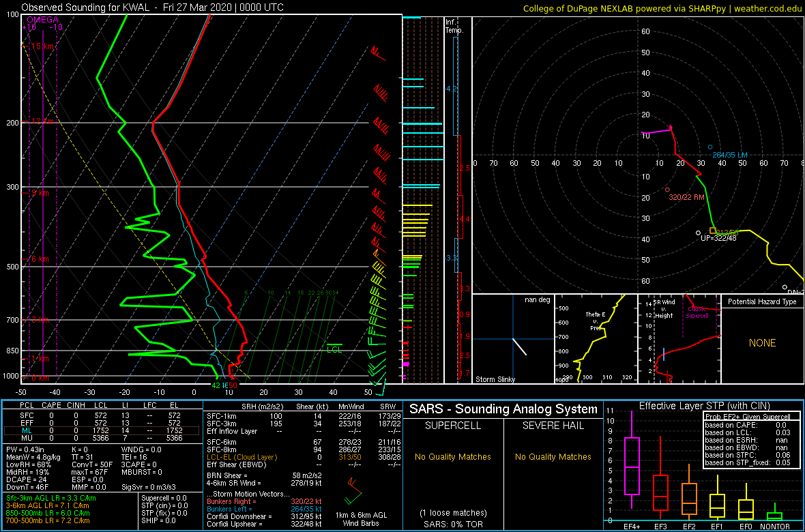Click the Corfidi Downshear = 312/95 kt value
Image resolution: width=805 pixels, height=532 pixels.
click(x=264, y=516)
